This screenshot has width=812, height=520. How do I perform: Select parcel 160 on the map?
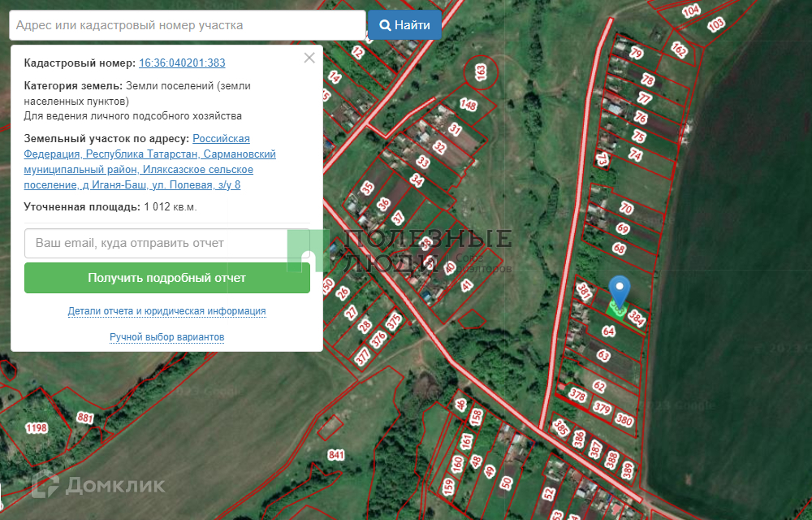(457, 464)
